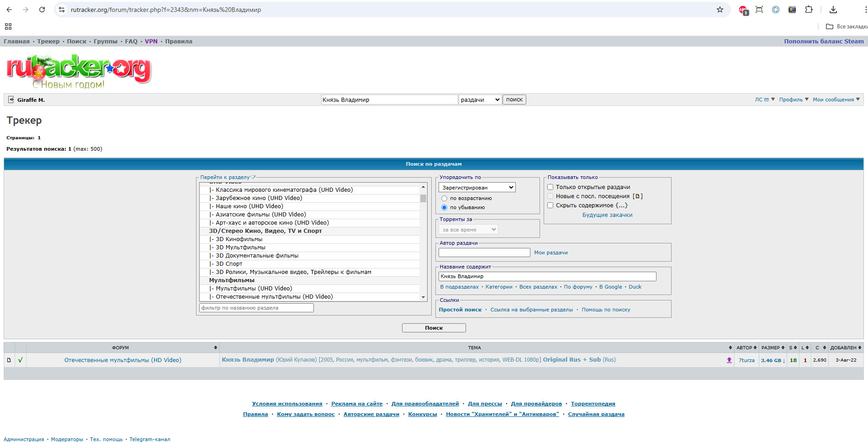
Task: Open 'Трекер' in the top navigation
Action: (x=48, y=42)
